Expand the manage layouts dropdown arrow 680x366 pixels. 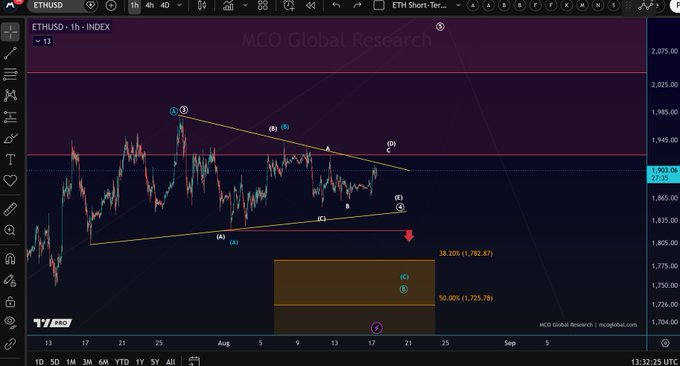[x=458, y=6]
